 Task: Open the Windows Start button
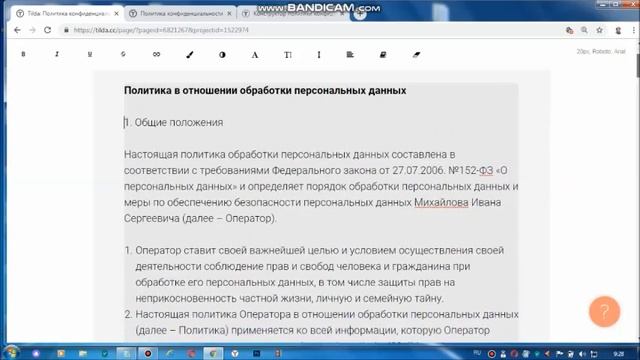pyautogui.click(x=11, y=353)
